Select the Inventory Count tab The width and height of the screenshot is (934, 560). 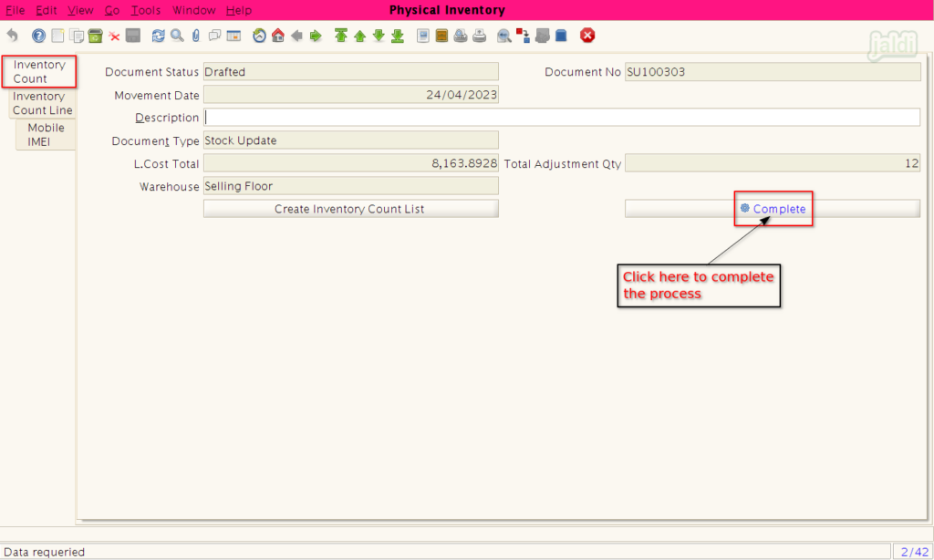point(38,71)
